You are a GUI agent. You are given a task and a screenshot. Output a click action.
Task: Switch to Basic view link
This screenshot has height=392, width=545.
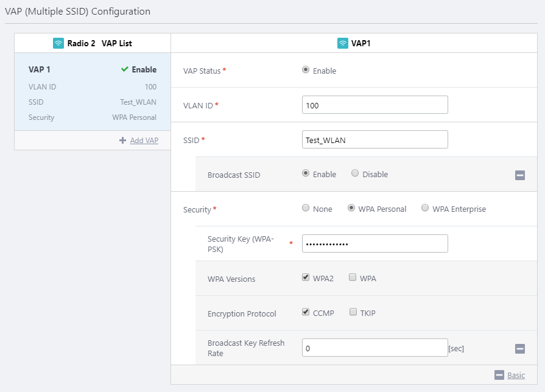click(516, 376)
